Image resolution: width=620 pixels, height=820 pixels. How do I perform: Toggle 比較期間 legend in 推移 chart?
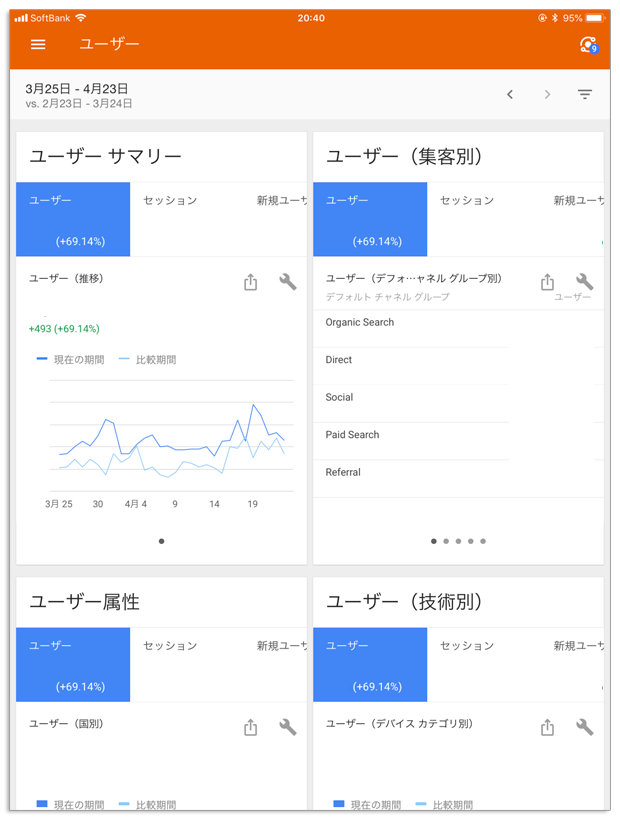tap(147, 360)
